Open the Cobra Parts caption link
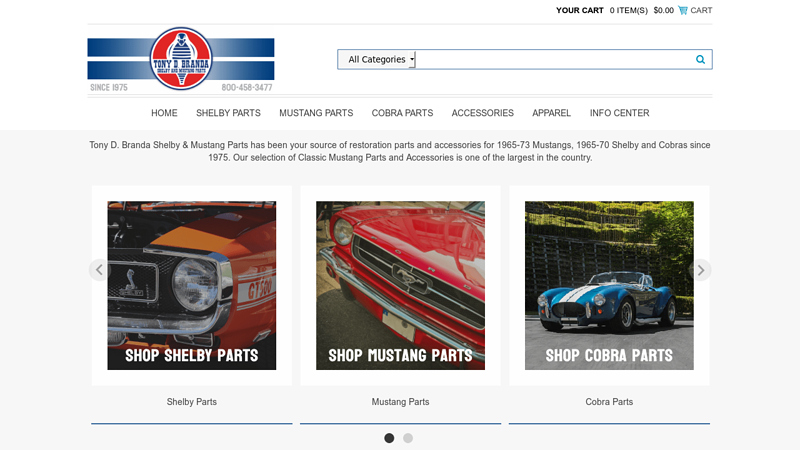The image size is (800, 450). pos(609,402)
